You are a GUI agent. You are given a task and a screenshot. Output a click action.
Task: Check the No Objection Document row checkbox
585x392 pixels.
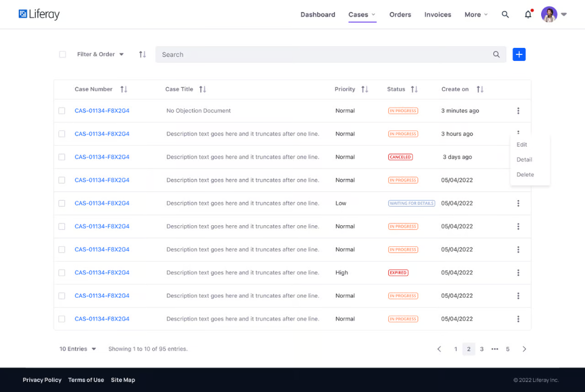(x=61, y=111)
